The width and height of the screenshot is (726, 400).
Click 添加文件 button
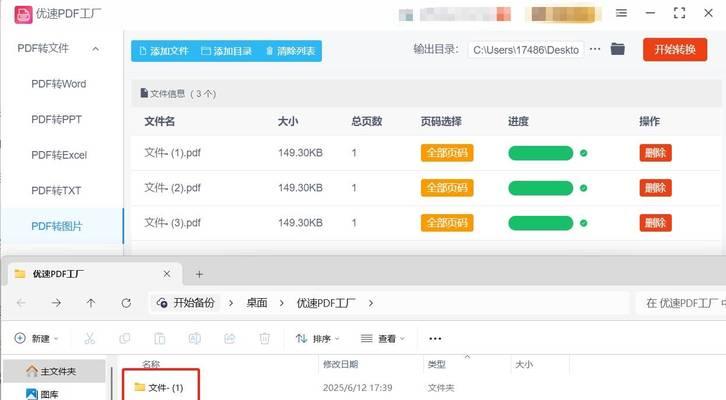click(x=164, y=51)
